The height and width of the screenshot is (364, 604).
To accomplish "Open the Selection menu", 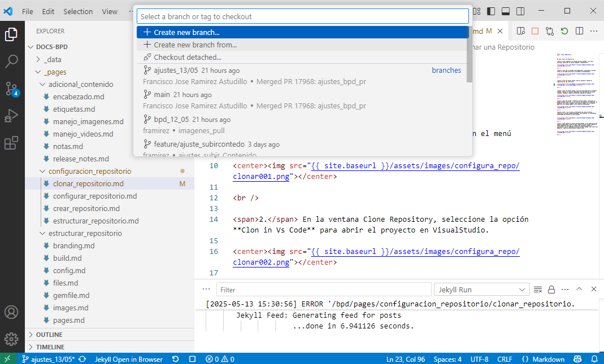I will click(78, 11).
